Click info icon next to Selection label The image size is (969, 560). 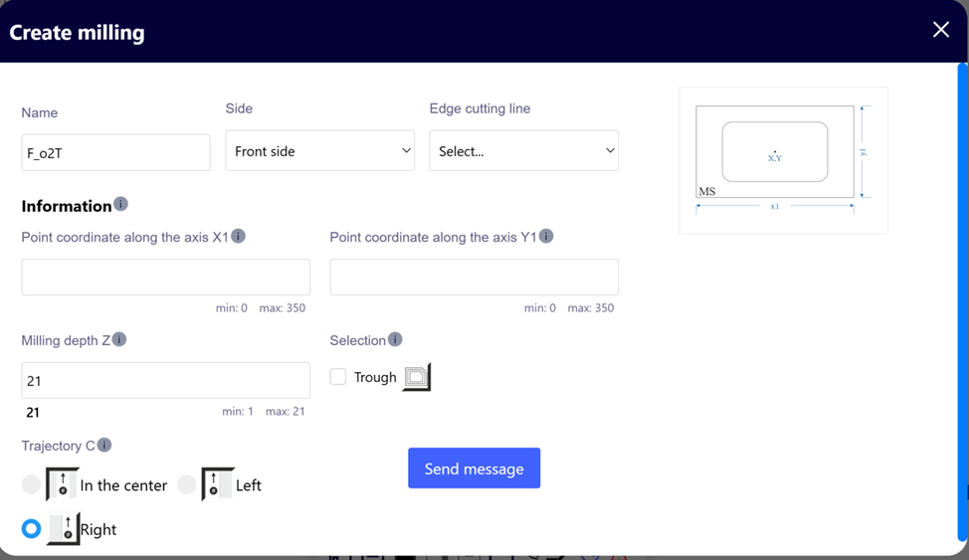[395, 339]
